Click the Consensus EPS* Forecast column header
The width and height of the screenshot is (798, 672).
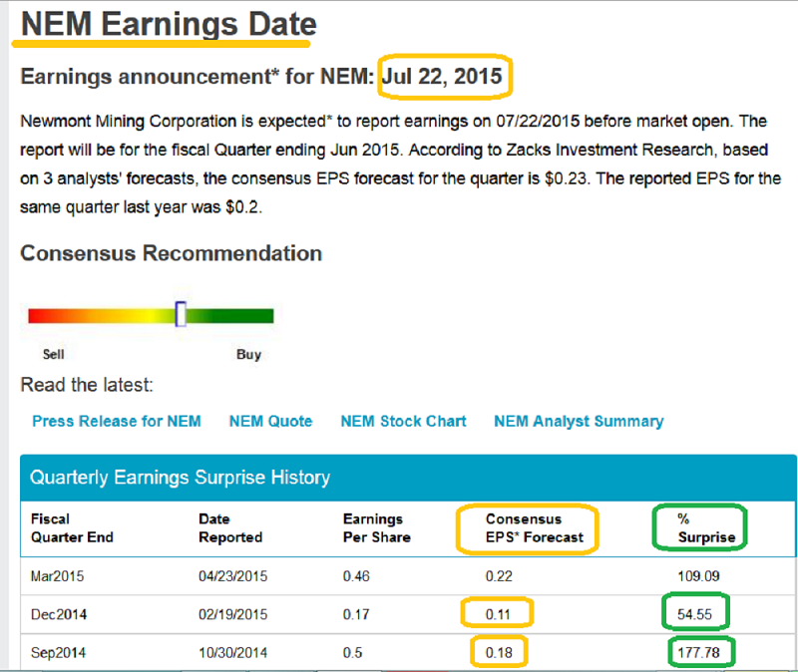[535, 528]
